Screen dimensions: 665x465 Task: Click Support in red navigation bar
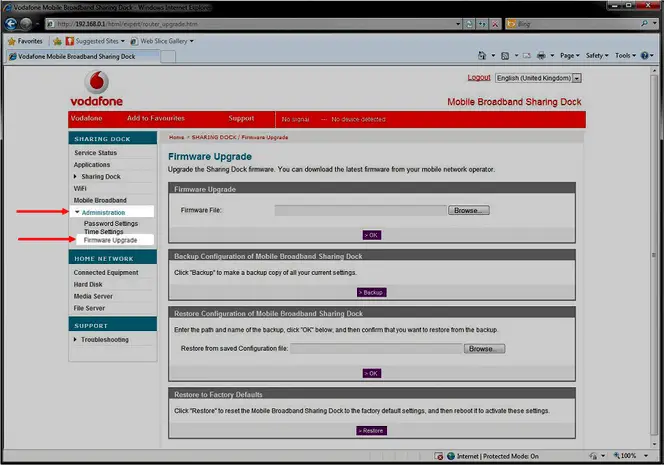[x=241, y=118]
